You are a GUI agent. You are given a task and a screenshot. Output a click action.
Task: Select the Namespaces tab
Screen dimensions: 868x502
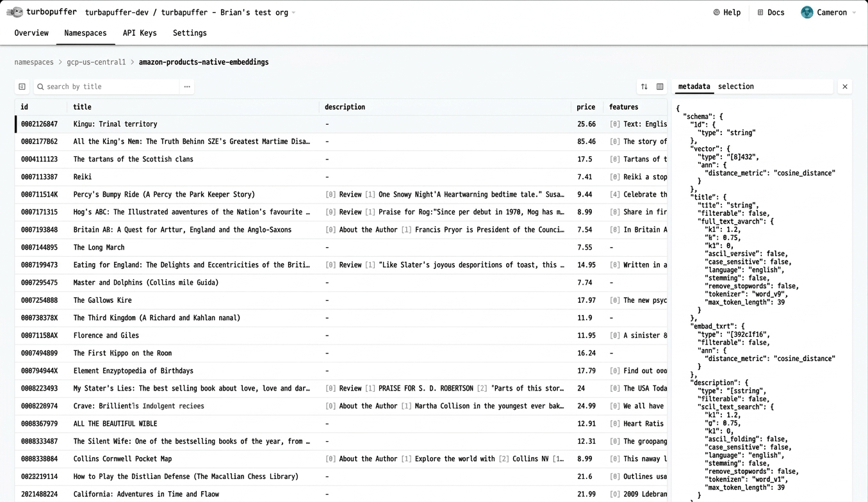pyautogui.click(x=85, y=33)
